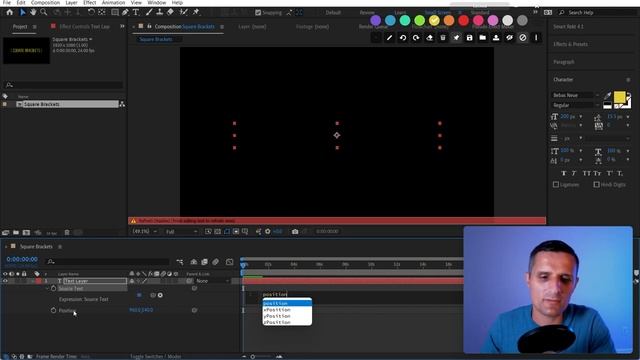Choose the purple color circle
This screenshot has width=640, height=360.
(376, 20)
